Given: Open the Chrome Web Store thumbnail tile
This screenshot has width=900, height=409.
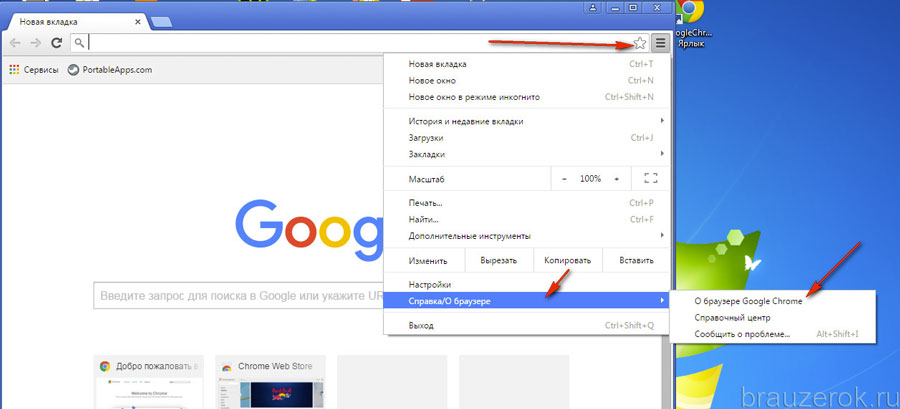Looking at the screenshot, I should click(270, 381).
